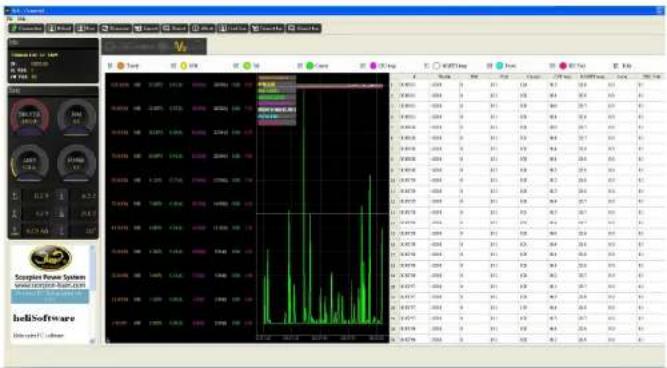Image resolution: width=667 pixels, height=368 pixels.
Task: Click the ½ logo banner above series checkboxes
Action: [x=154, y=46]
